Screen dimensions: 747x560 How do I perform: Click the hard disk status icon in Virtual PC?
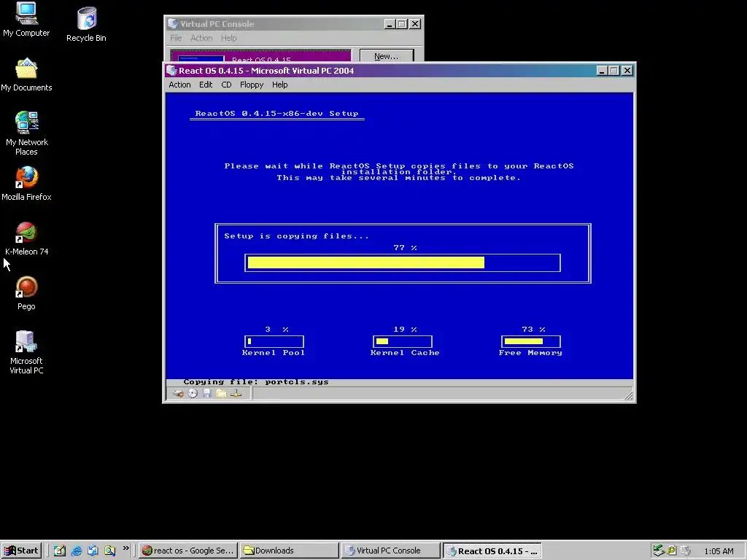[178, 393]
